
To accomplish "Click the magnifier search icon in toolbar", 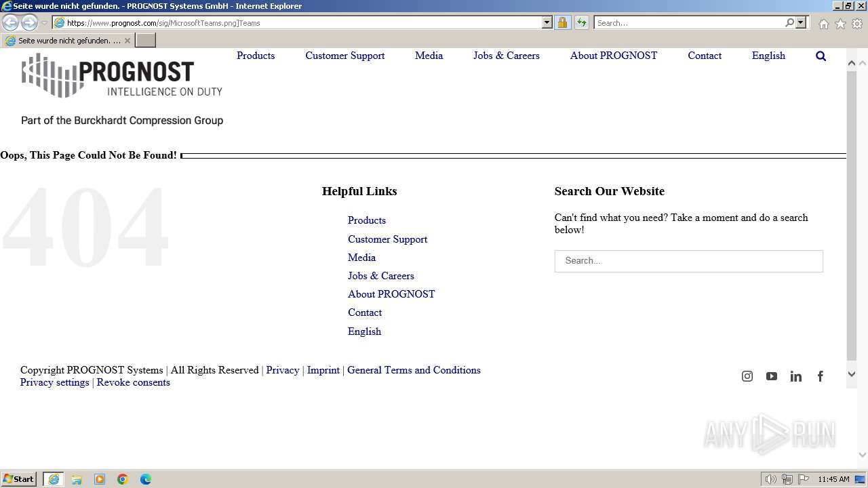I will pyautogui.click(x=789, y=23).
